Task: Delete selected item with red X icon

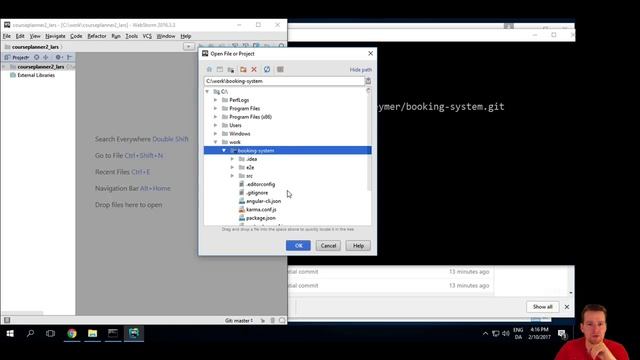Action: click(254, 69)
